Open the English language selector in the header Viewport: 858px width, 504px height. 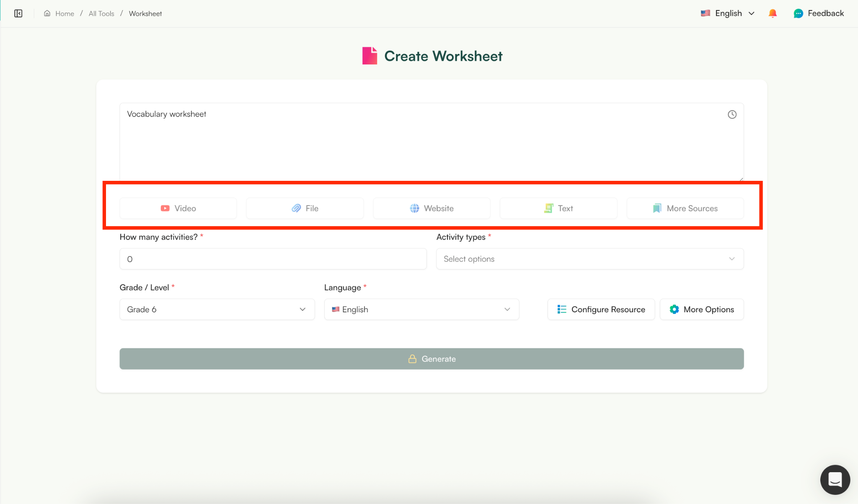pos(728,13)
